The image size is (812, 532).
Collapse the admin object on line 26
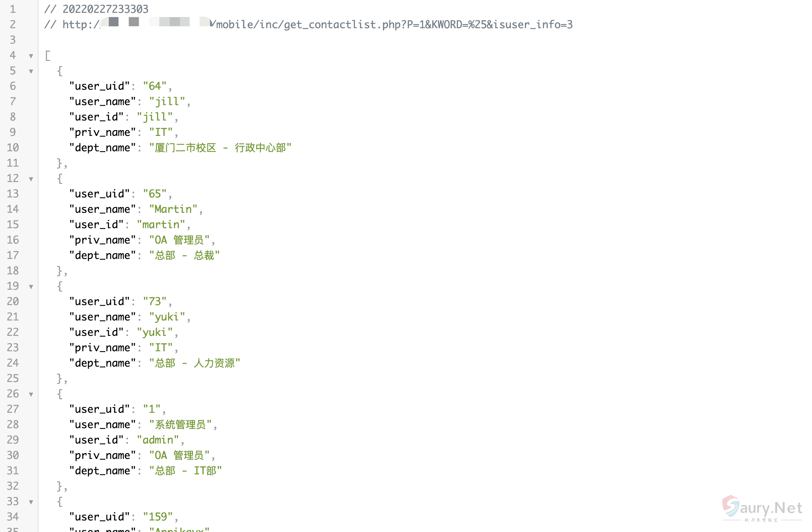pyautogui.click(x=31, y=394)
